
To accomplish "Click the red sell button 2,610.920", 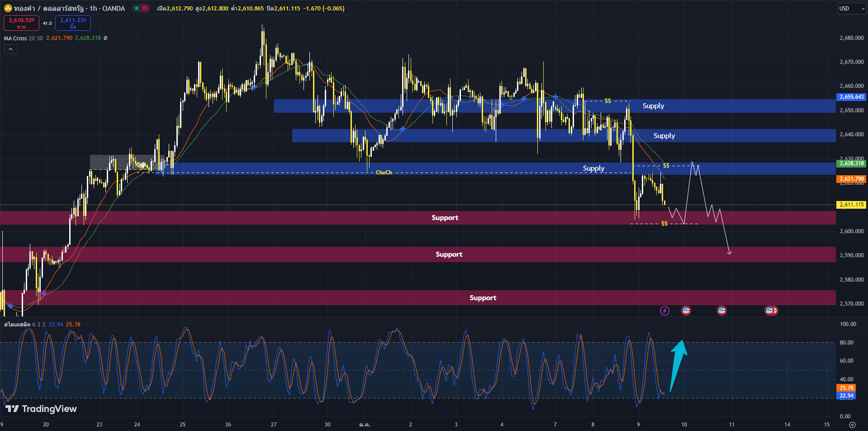I will point(21,23).
